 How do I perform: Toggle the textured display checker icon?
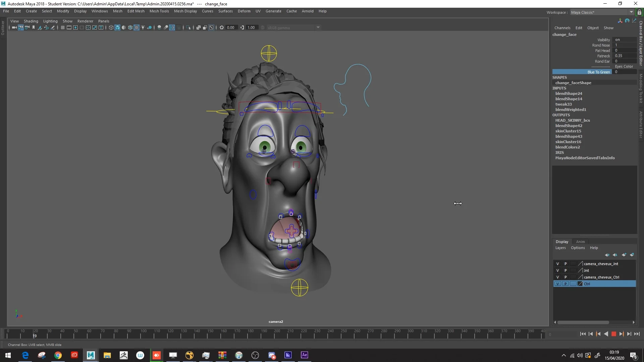tap(137, 27)
